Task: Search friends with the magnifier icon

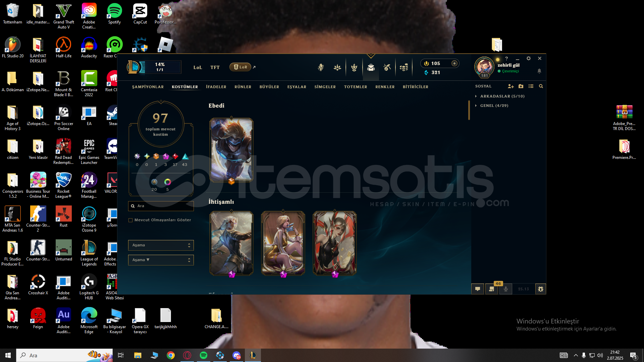Action: tap(541, 86)
